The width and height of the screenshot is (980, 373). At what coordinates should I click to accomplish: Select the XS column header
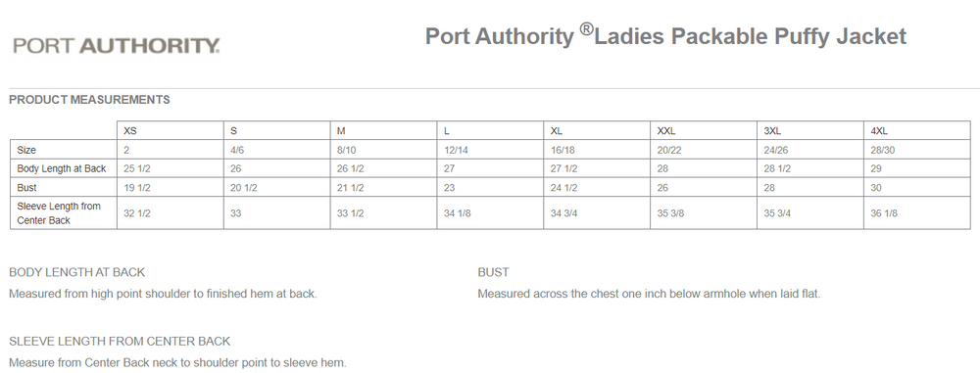(170, 130)
